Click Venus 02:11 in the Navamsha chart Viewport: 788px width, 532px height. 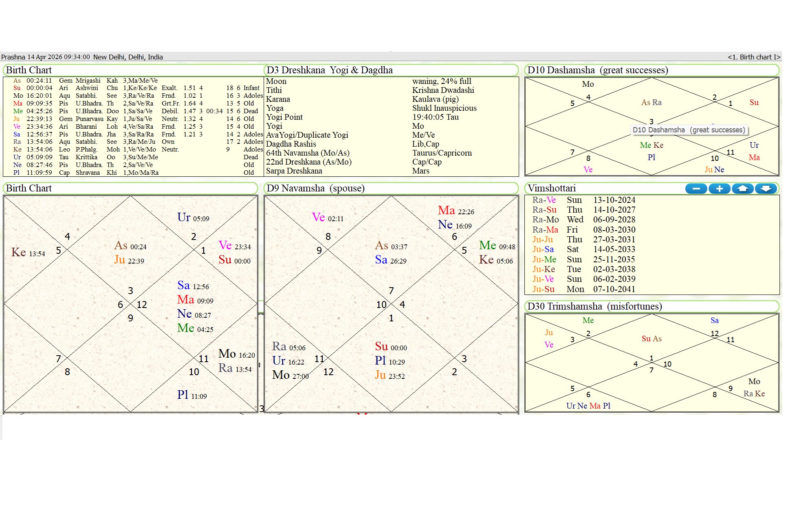(x=319, y=218)
